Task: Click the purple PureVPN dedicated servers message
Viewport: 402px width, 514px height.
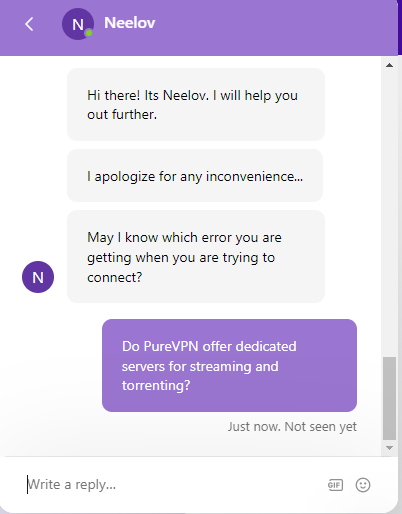Action: 229,366
